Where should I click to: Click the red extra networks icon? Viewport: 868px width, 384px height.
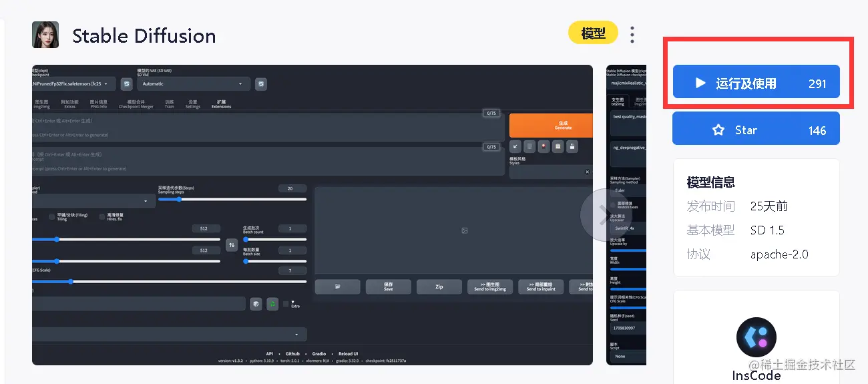pos(544,146)
